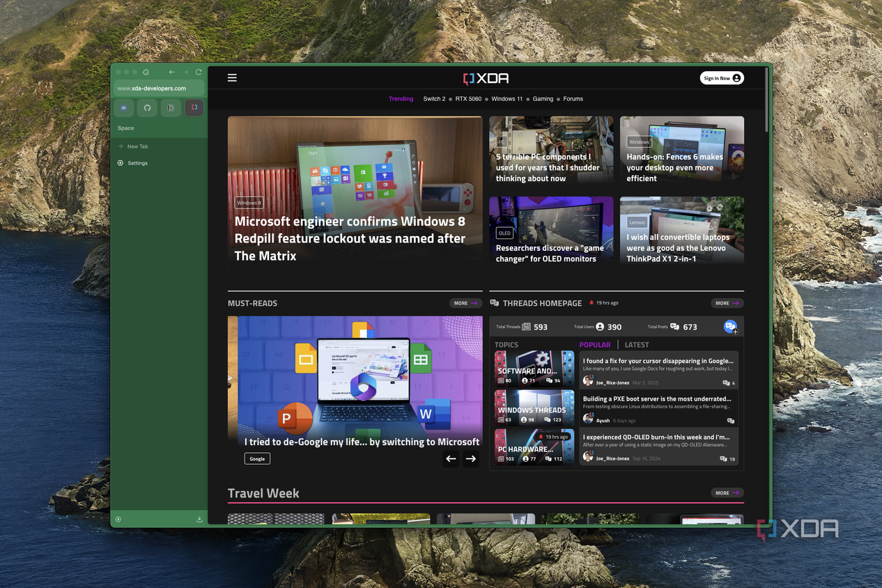882x588 pixels.
Task: Open the Switch 2 trending link
Action: (x=434, y=99)
